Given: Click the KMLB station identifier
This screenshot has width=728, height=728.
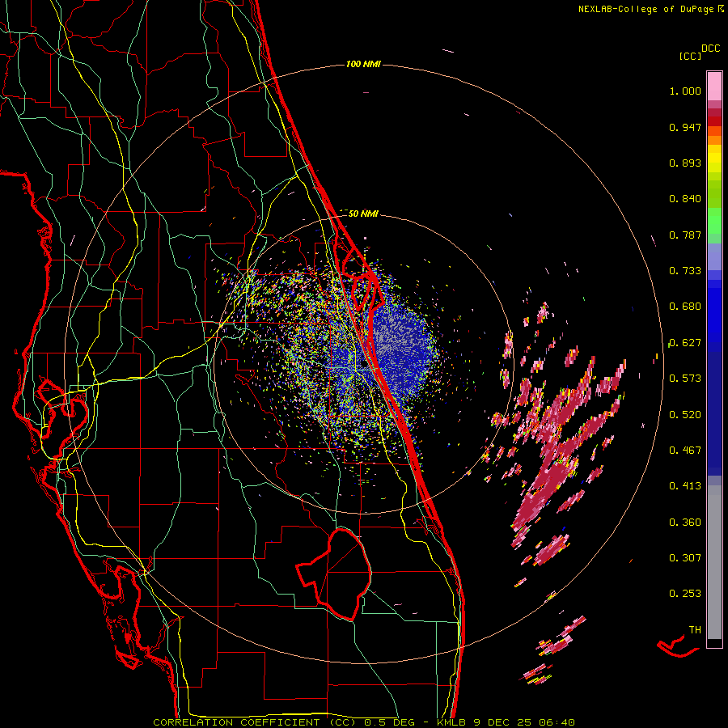Looking at the screenshot, I should coord(452,722).
